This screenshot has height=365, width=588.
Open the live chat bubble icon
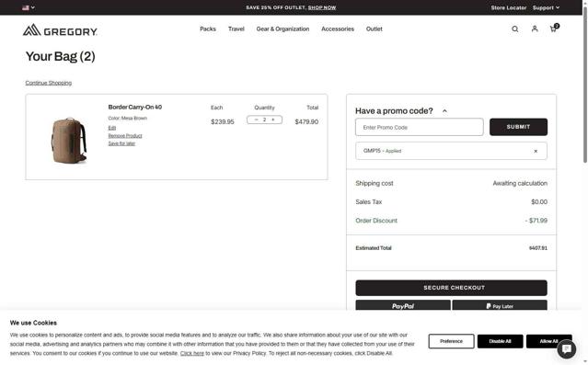coord(566,348)
